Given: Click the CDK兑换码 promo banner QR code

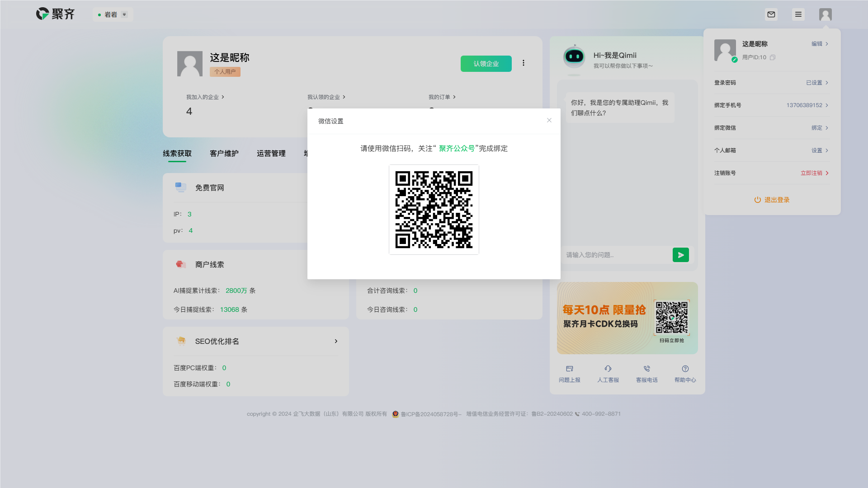Looking at the screenshot, I should 672,318.
